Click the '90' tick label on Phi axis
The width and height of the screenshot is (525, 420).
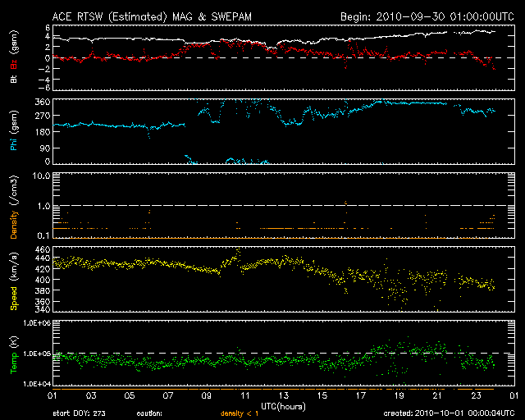[x=45, y=148]
